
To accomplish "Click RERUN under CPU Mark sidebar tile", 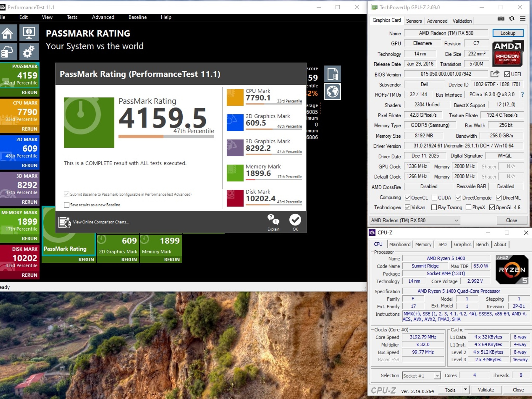I will tap(30, 129).
